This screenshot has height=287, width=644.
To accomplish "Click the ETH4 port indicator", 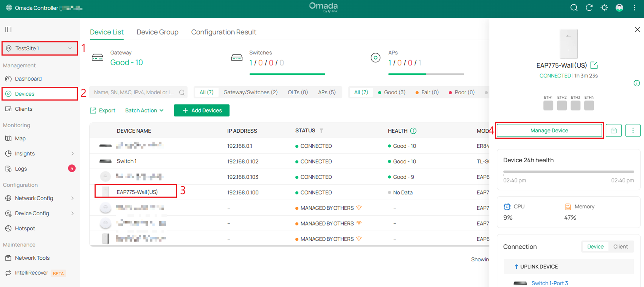I will [x=589, y=105].
